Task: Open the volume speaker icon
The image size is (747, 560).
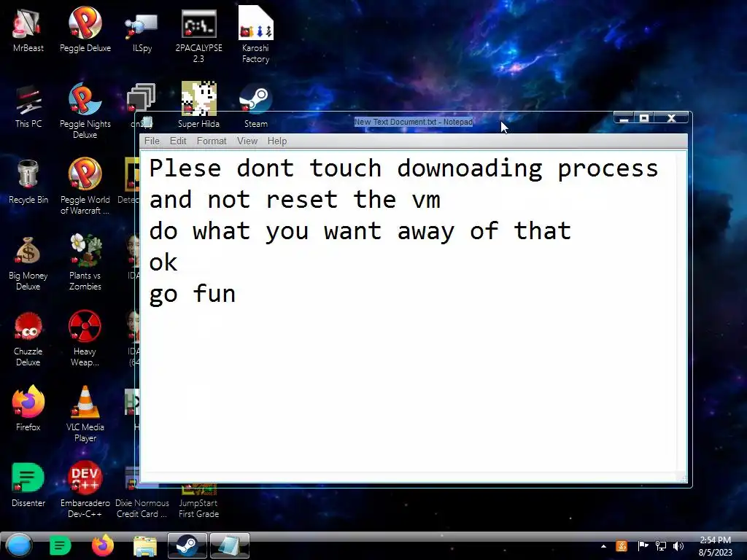Action: (678, 545)
